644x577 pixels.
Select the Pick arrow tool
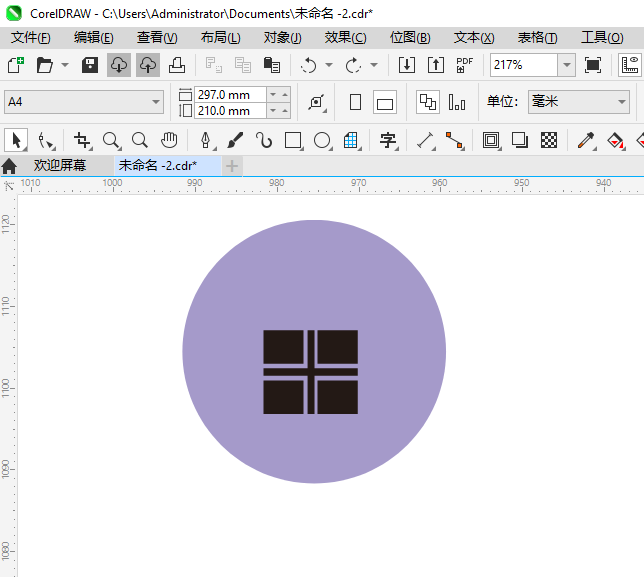(x=16, y=140)
